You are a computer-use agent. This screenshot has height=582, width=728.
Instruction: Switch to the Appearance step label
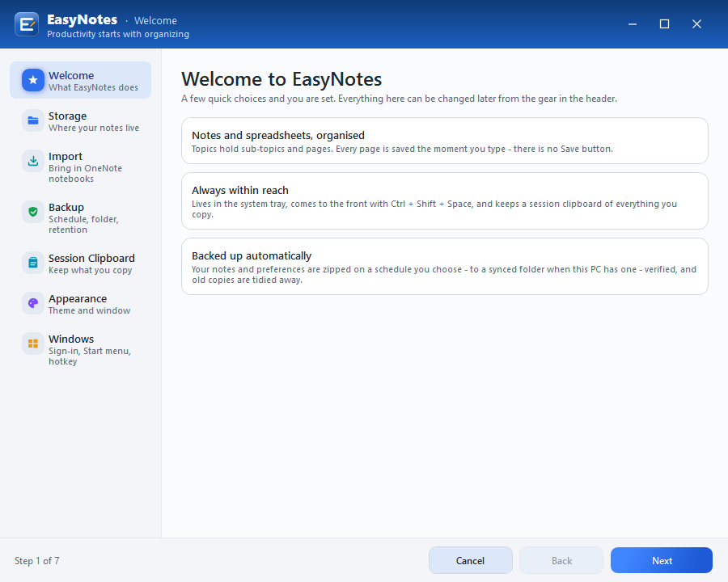(x=78, y=298)
